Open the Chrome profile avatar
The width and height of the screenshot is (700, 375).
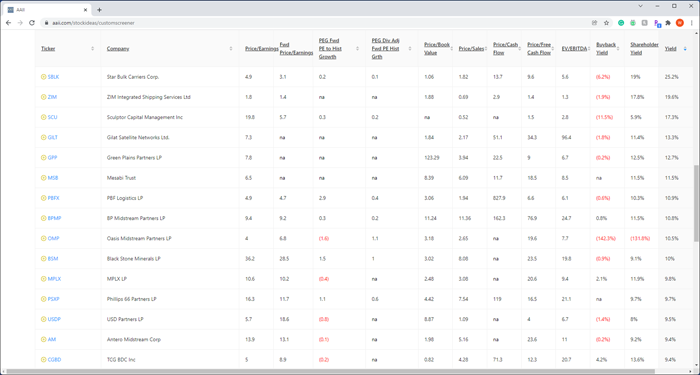point(679,23)
